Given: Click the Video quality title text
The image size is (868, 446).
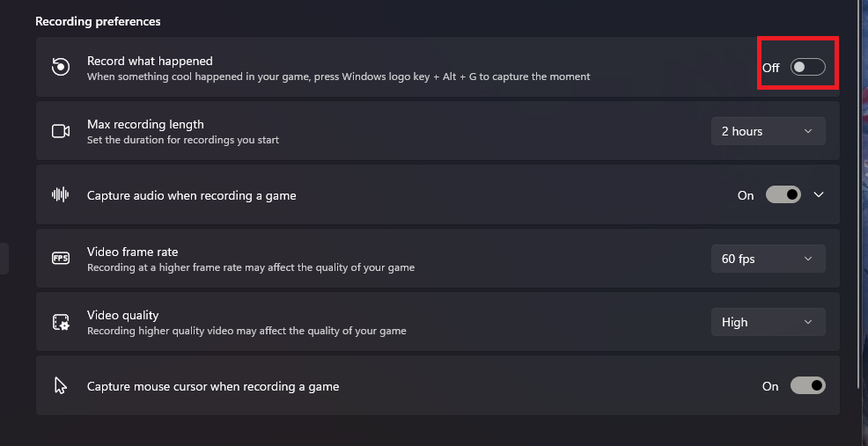Looking at the screenshot, I should (122, 316).
